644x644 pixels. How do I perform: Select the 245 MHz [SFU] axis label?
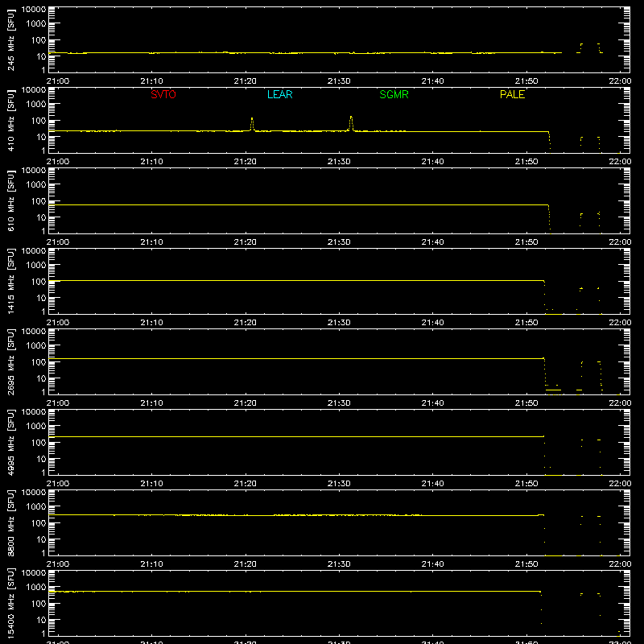(x=10, y=39)
